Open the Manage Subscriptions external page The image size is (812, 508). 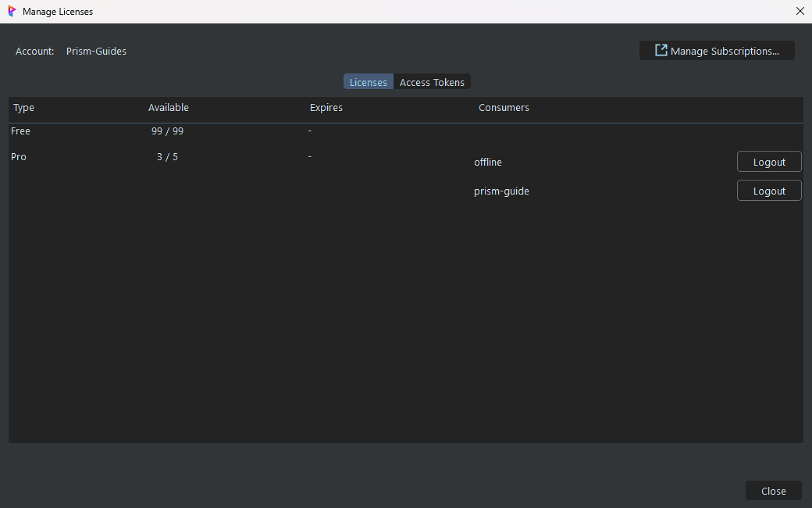[x=717, y=51]
